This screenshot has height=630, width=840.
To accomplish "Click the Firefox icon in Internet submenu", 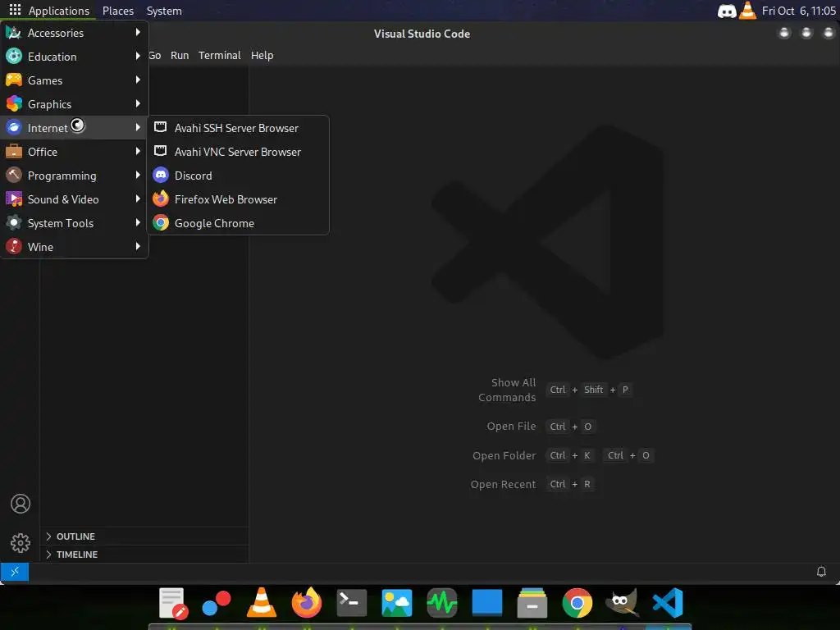I will (x=161, y=199).
